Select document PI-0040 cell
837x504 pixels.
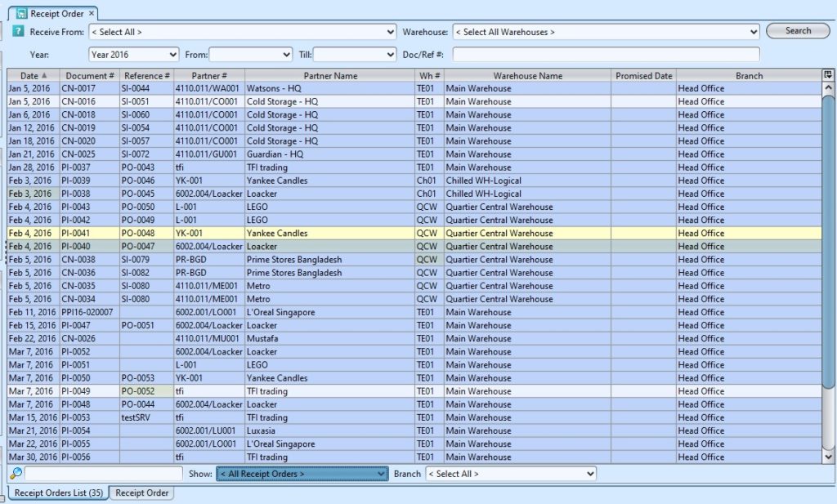point(90,247)
